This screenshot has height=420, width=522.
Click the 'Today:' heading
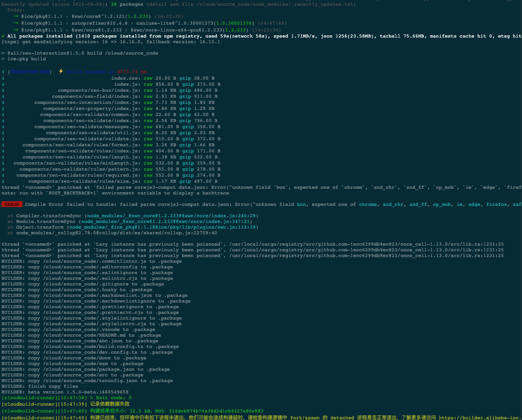(x=16, y=10)
